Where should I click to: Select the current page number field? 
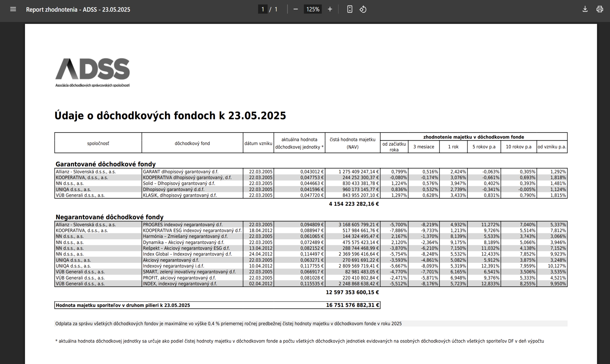pyautogui.click(x=263, y=9)
